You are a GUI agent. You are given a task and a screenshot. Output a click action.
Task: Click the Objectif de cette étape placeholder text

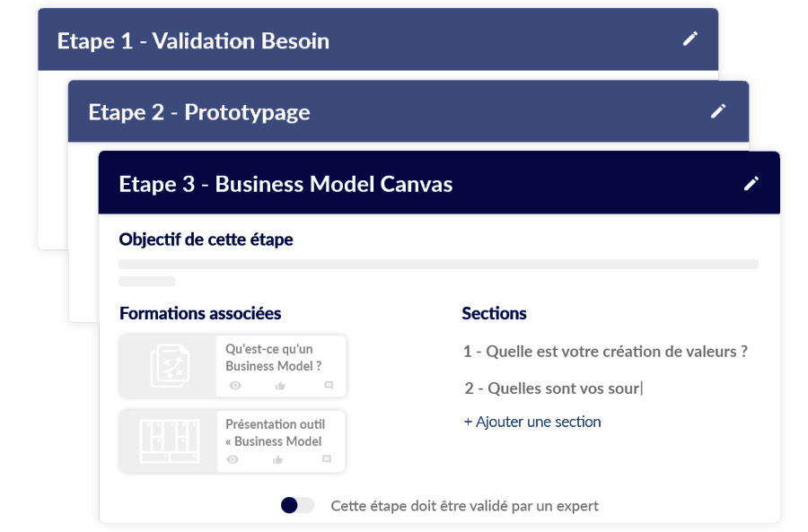point(438,272)
